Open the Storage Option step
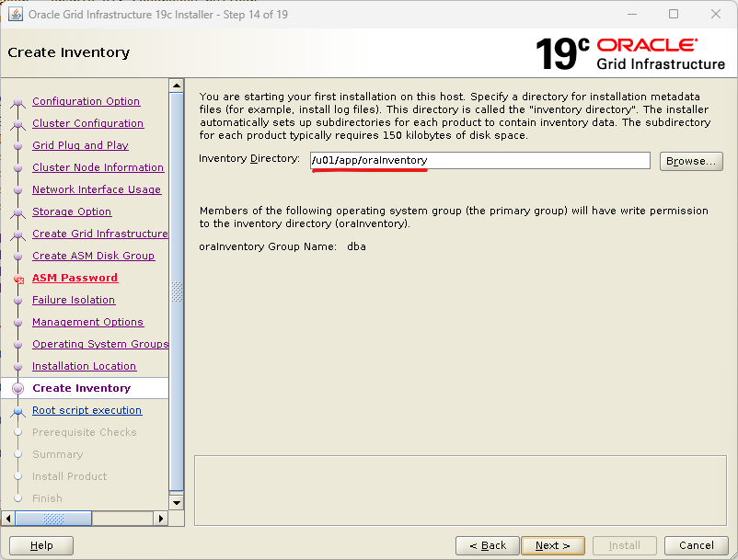Screen dimensions: 738x560 [x=72, y=211]
